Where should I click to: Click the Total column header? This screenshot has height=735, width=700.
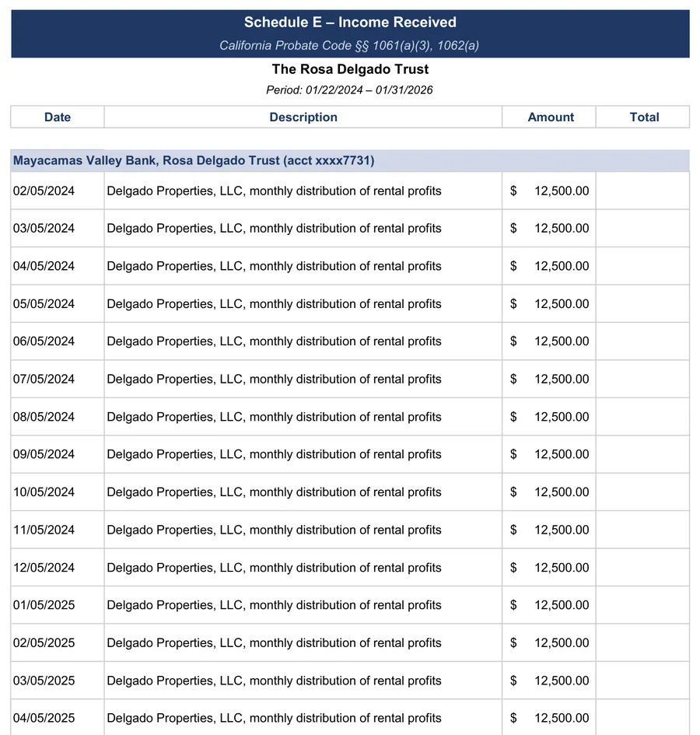coord(642,117)
